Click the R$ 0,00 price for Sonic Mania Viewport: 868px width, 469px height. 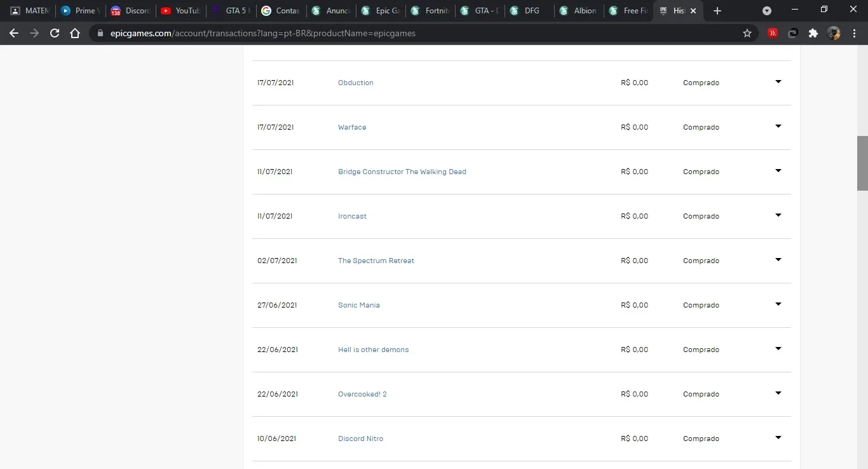pyautogui.click(x=635, y=305)
